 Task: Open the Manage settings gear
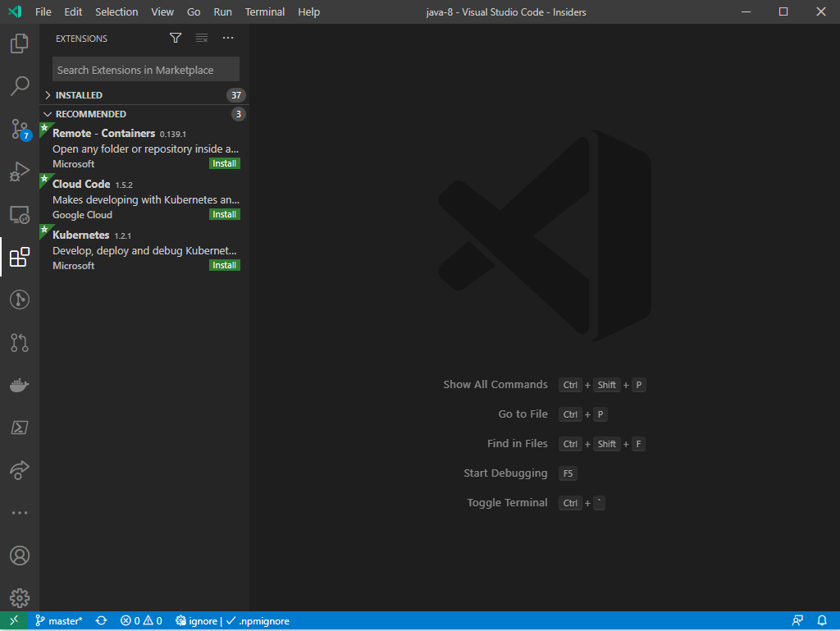point(19,597)
